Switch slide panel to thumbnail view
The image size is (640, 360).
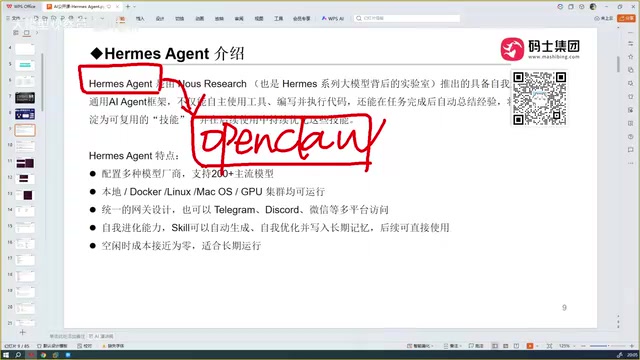[27, 33]
